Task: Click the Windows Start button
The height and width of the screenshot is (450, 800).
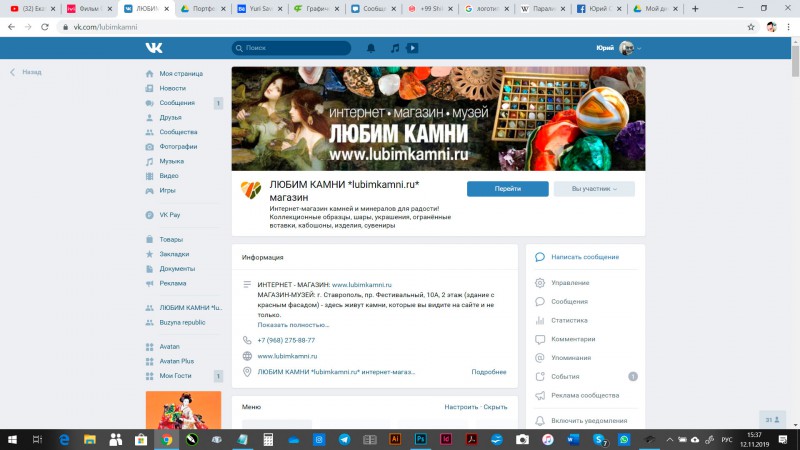Action: tap(12, 439)
